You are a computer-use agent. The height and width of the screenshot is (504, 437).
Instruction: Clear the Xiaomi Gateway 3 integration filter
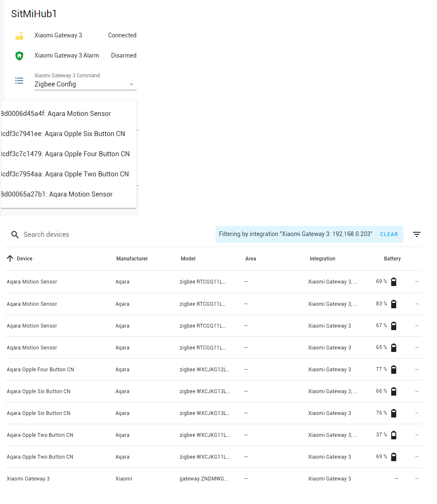click(389, 234)
